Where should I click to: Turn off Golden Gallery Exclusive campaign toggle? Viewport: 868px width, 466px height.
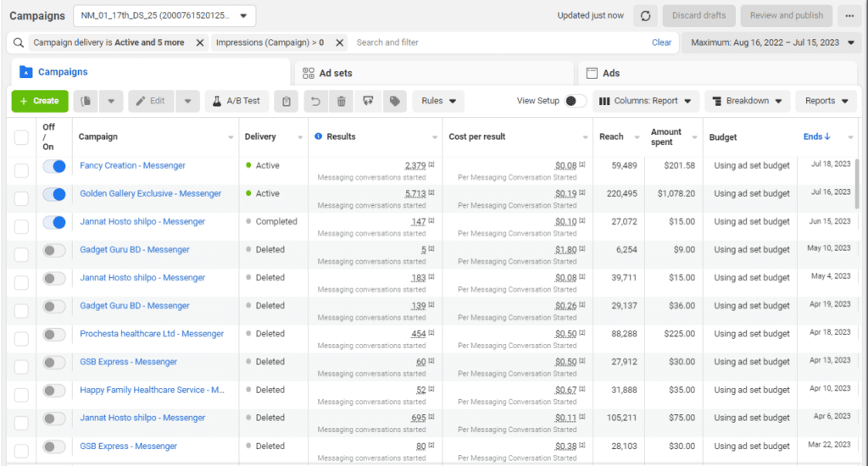click(x=54, y=194)
